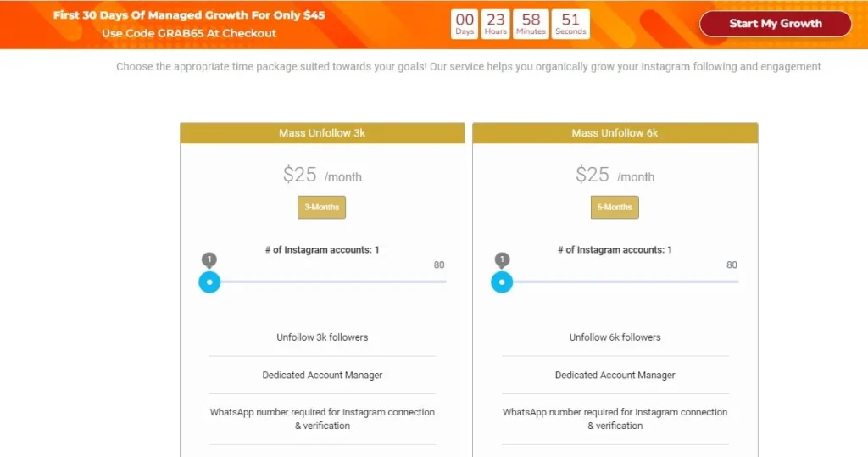This screenshot has width=868, height=457.
Task: Click the countdown Seconds box
Action: [x=570, y=24]
